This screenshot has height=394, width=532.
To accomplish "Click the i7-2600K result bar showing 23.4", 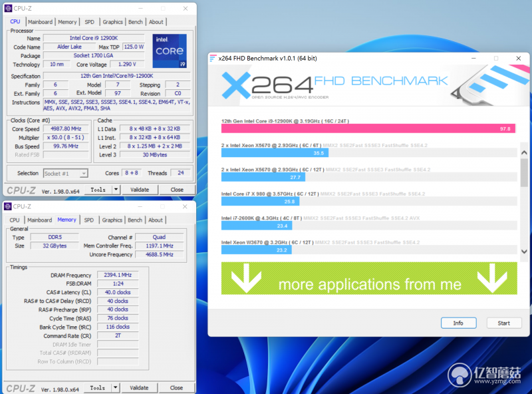I will click(x=257, y=226).
